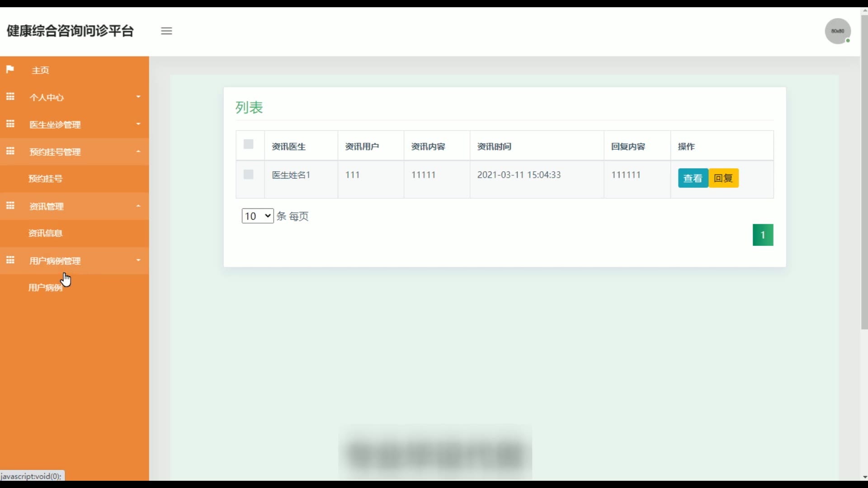Click grid icon next to 资讯管理

[10, 206]
